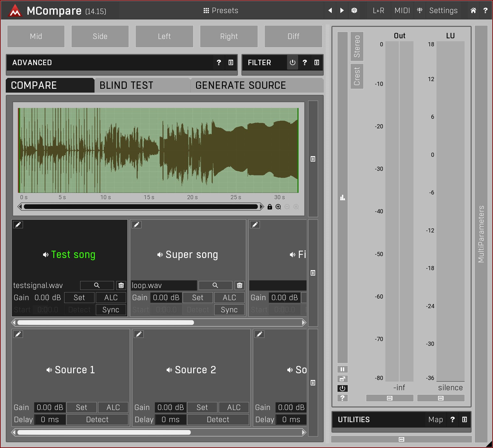Click the randomize dice icon in header

click(x=354, y=11)
